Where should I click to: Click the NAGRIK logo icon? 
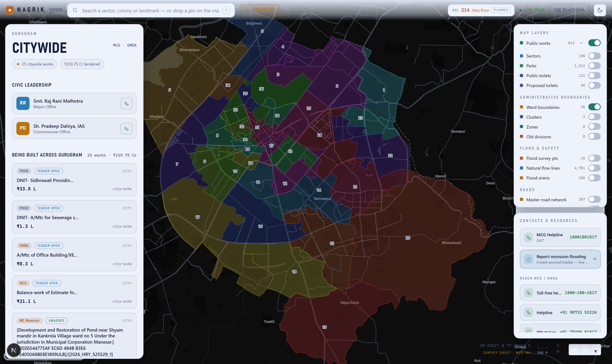[10, 10]
